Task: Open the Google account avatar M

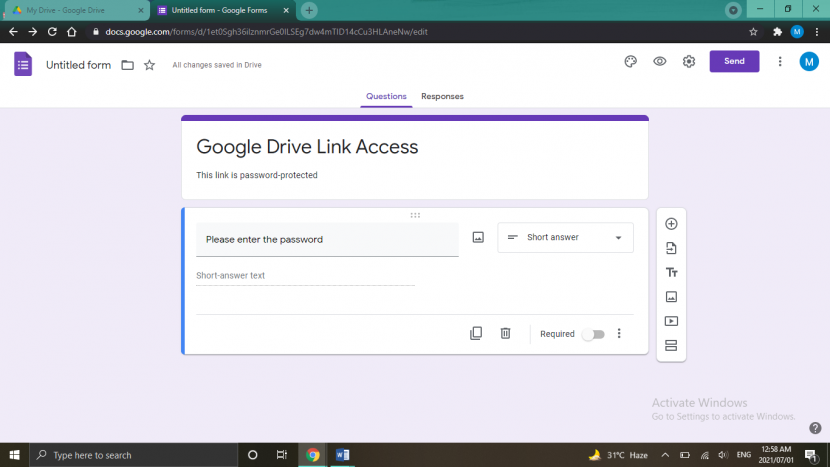Action: 809,62
